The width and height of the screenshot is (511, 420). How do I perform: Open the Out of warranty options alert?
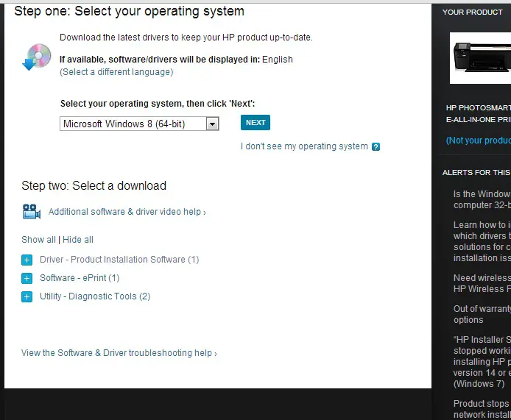coord(482,314)
